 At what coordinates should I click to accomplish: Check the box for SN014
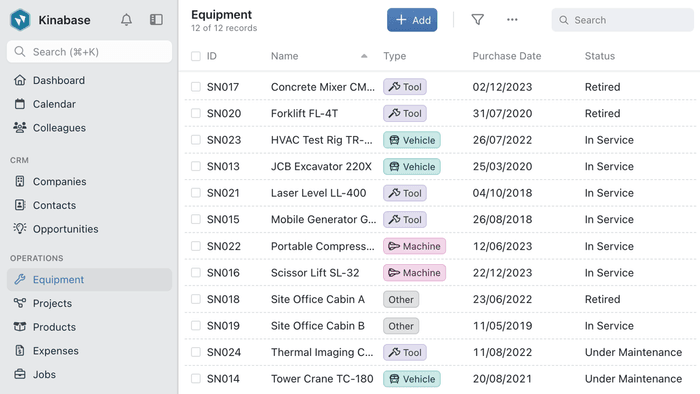[x=196, y=378]
